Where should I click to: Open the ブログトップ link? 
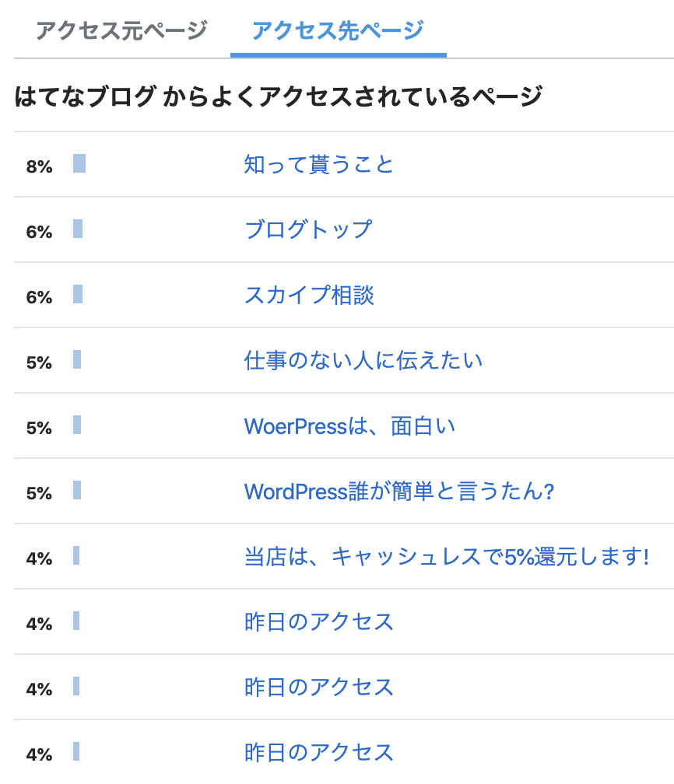click(308, 229)
